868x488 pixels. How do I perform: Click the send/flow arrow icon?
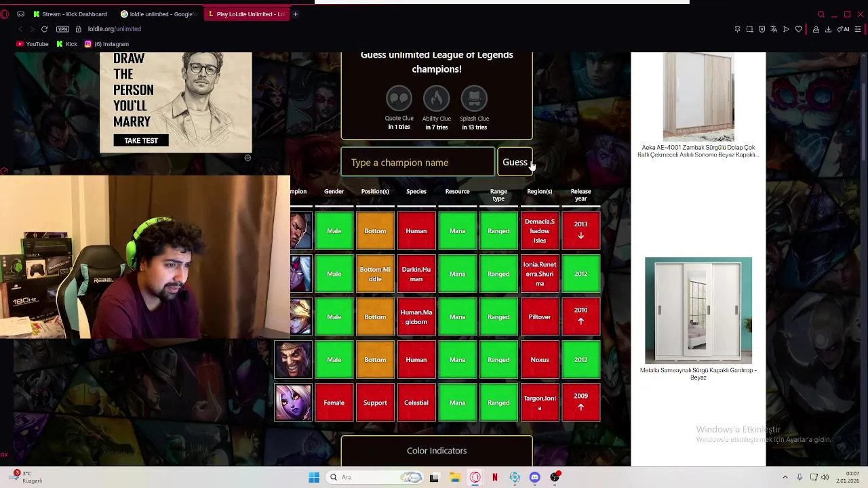(x=786, y=29)
